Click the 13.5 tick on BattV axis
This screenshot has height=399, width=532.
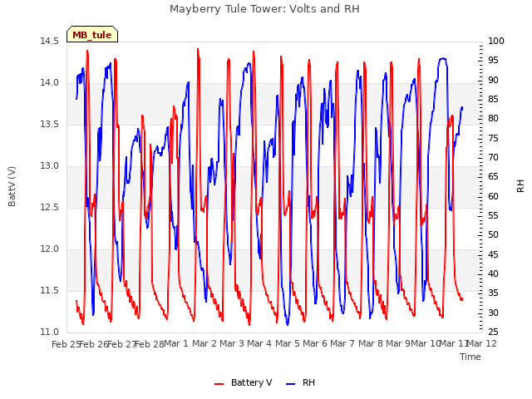[x=49, y=124]
